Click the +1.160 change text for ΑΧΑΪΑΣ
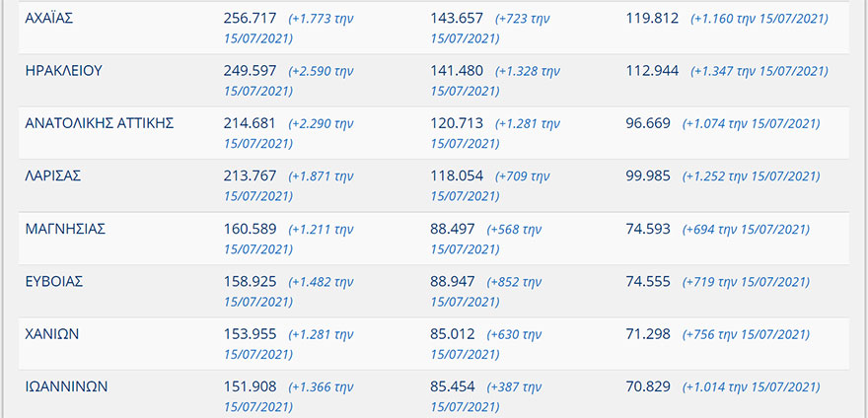The image size is (868, 418). pyautogui.click(x=759, y=19)
